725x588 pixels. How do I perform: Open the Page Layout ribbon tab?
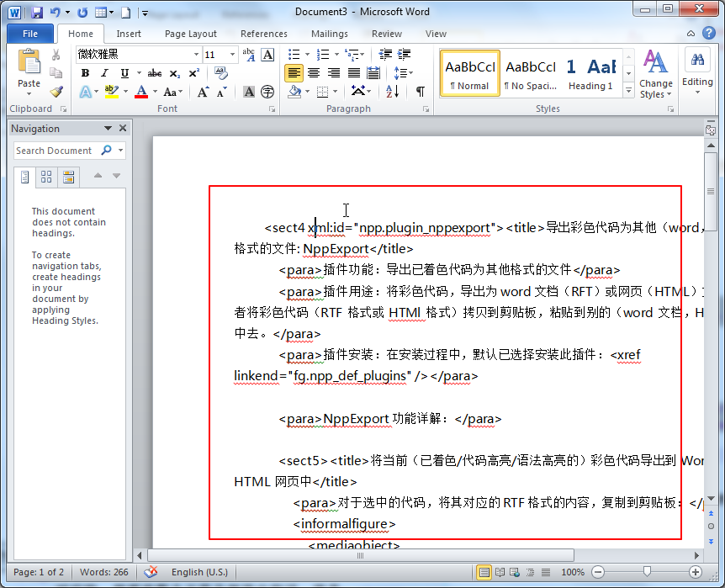tap(190, 34)
